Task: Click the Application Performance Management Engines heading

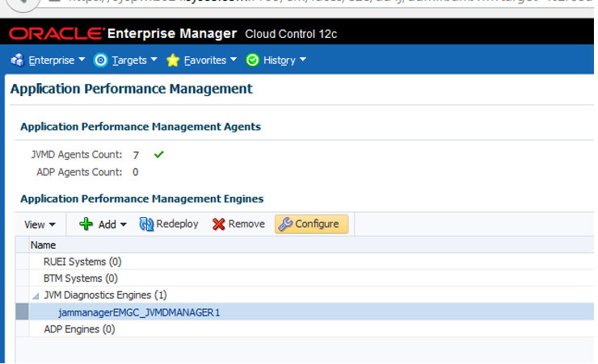Action: [142, 199]
